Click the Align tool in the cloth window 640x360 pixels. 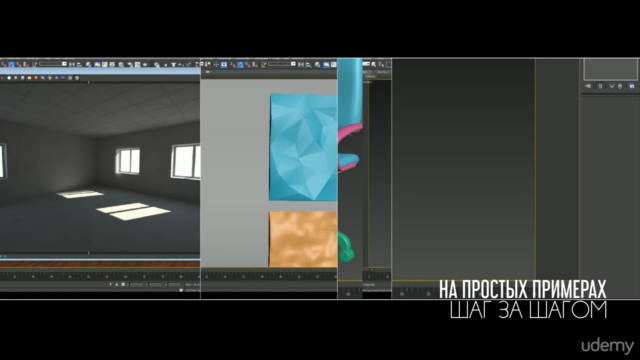tap(308, 64)
